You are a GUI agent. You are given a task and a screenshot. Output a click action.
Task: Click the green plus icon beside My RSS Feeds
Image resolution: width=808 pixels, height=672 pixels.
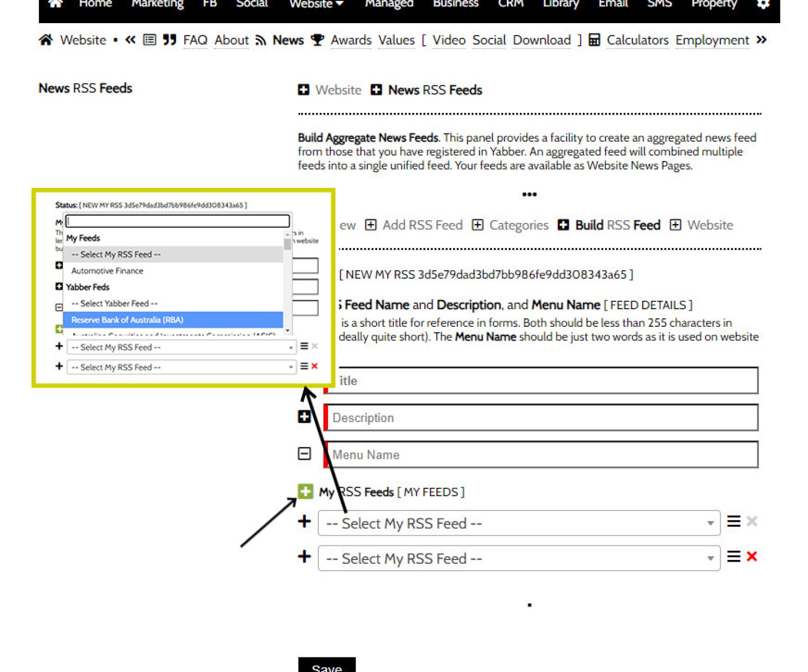305,491
